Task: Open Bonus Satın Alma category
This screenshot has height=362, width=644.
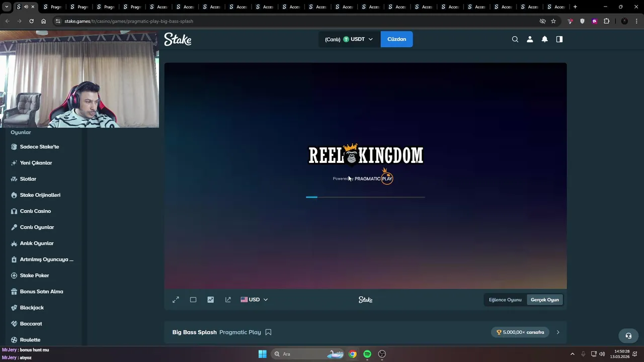Action: pos(41,292)
